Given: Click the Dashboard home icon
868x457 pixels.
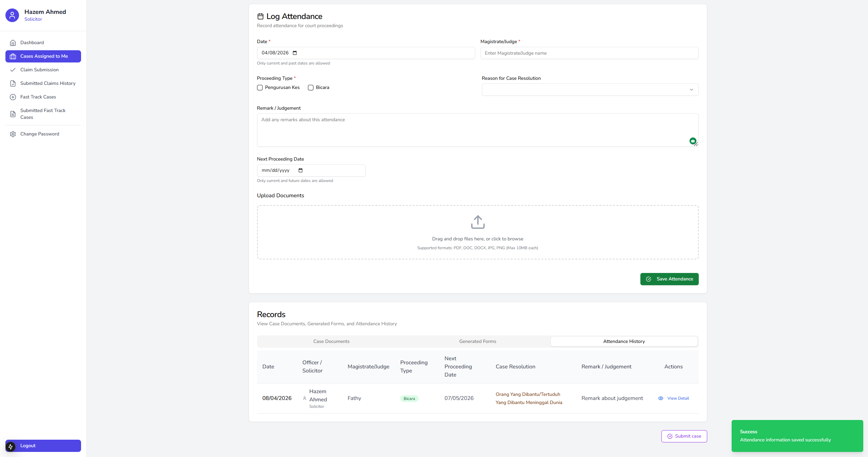Looking at the screenshot, I should pyautogui.click(x=13, y=43).
